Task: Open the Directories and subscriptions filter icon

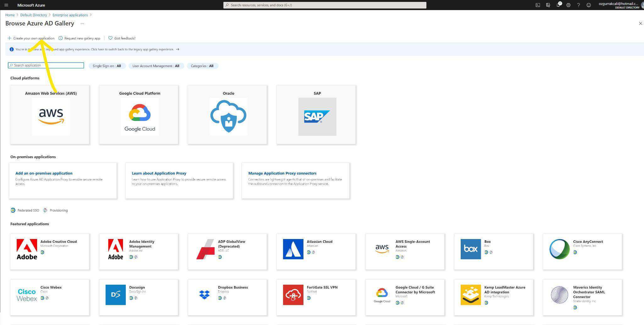Action: pos(548,5)
